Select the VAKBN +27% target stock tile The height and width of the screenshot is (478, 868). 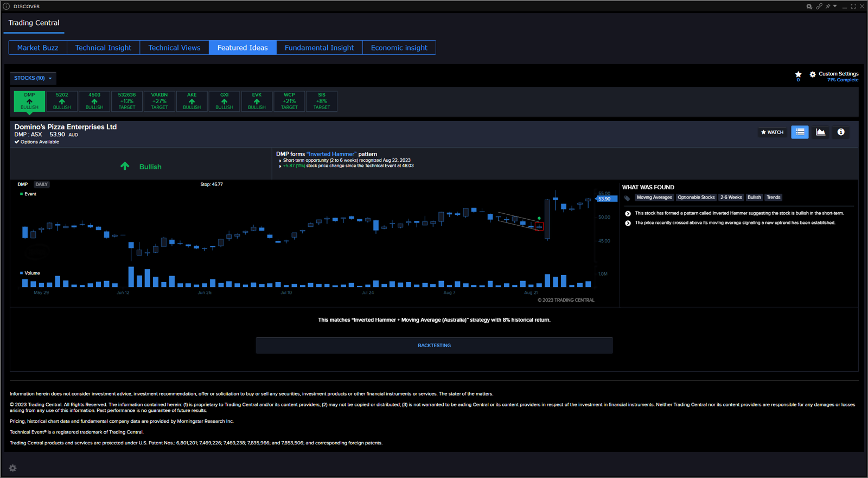click(159, 101)
